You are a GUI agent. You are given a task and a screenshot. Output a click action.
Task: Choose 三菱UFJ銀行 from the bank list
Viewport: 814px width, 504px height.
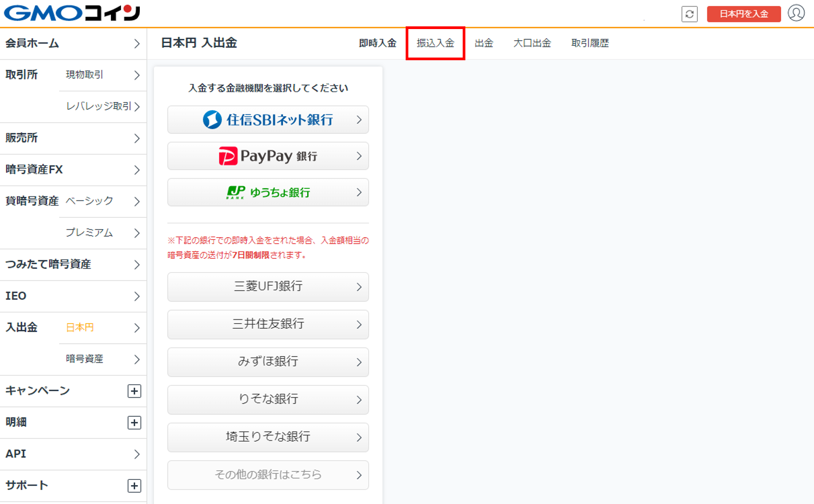click(267, 287)
